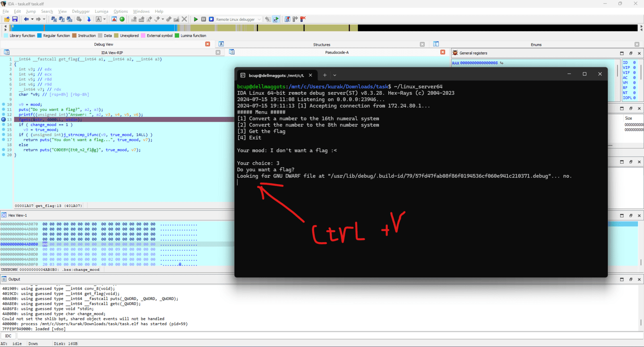Open the Jump menu
This screenshot has width=644, height=347.
point(31,11)
